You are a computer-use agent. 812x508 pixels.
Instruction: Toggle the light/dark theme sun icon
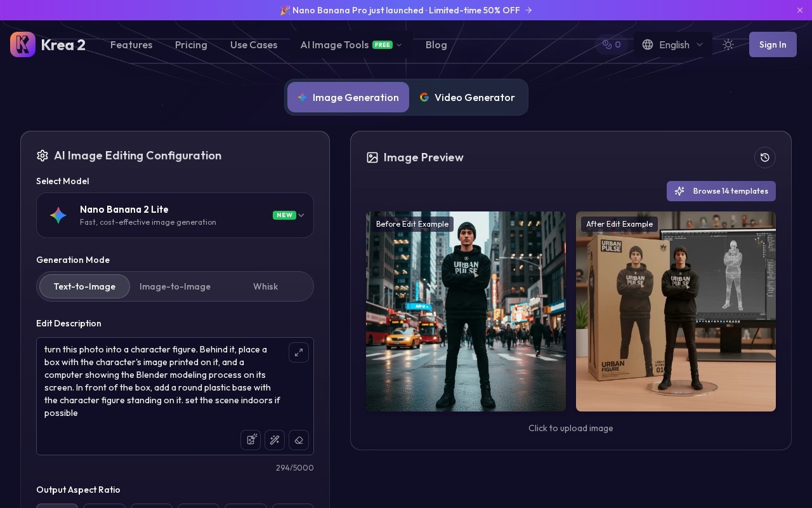pos(728,44)
